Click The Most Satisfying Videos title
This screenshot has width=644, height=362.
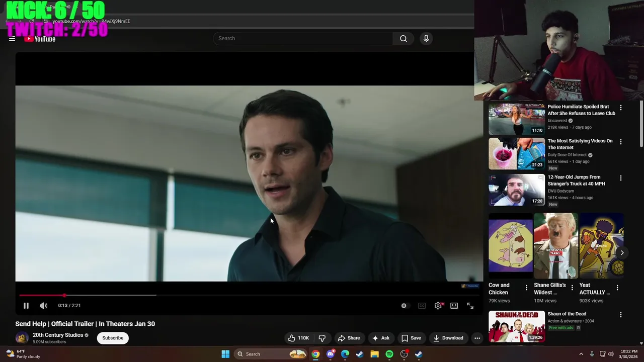[x=580, y=144]
